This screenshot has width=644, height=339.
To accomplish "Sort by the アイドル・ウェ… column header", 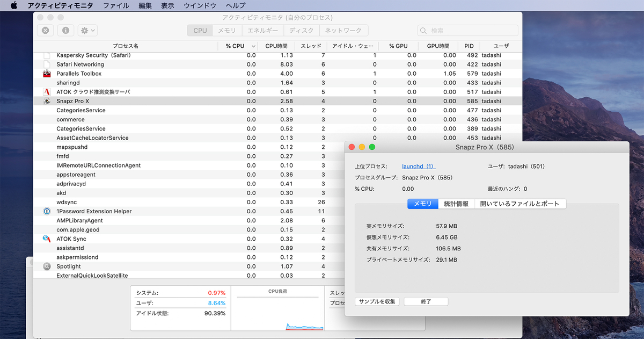I will coord(353,46).
